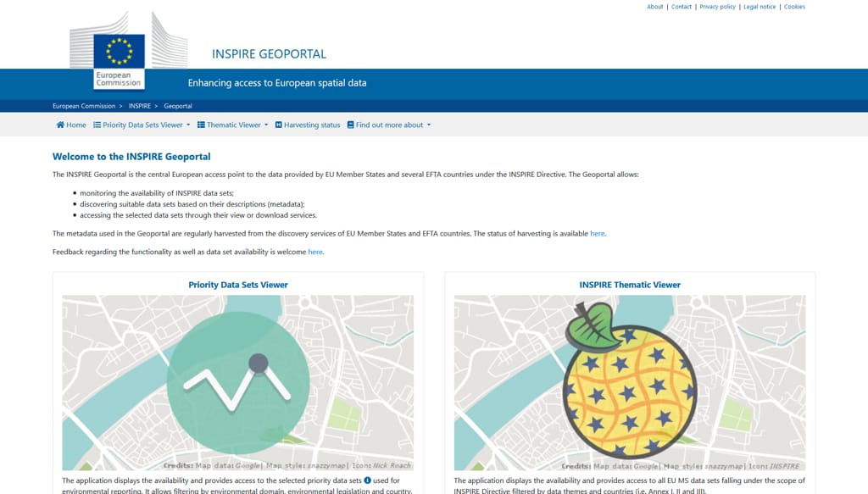Viewport: 868px width, 494px height.
Task: Click the Priority Data Sets Viewer map thumbnail
Action: 238,383
